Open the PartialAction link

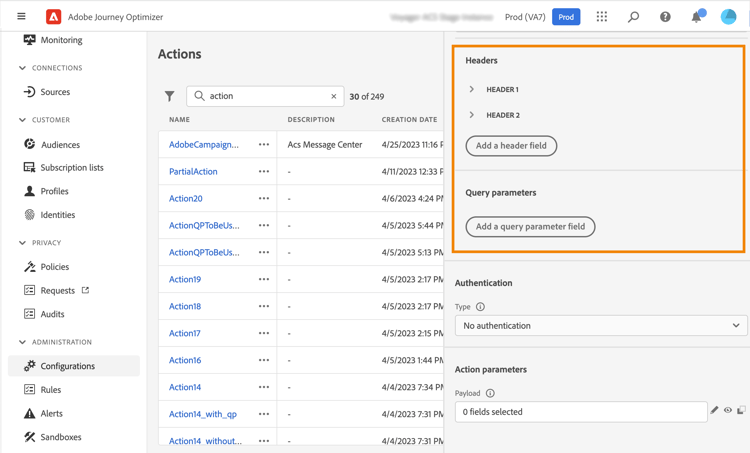pos(193,172)
